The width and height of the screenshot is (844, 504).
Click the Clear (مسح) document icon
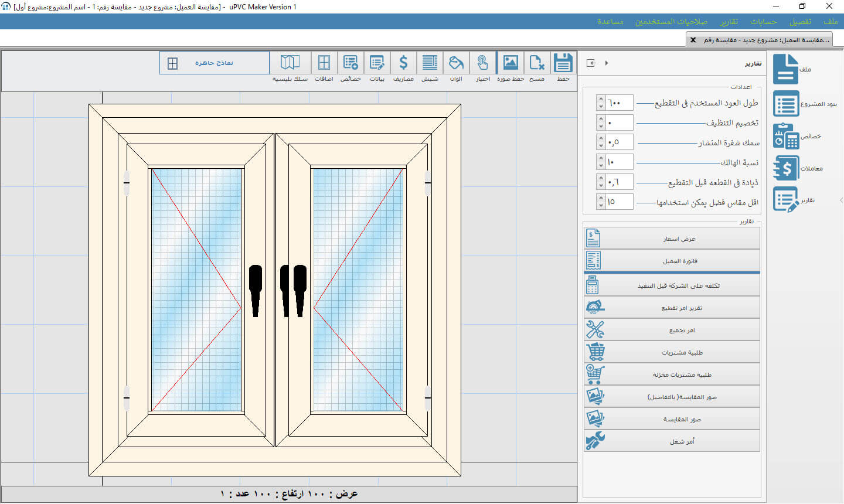(536, 63)
